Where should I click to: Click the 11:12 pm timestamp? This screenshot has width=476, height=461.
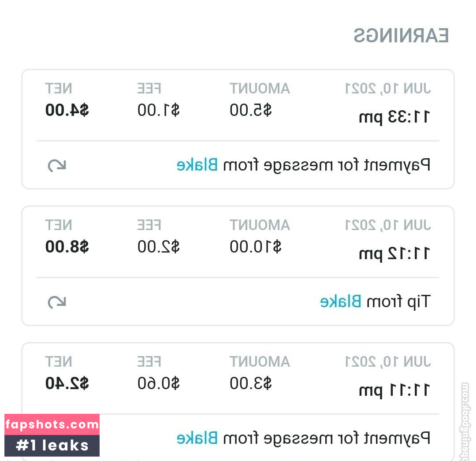pyautogui.click(x=394, y=254)
